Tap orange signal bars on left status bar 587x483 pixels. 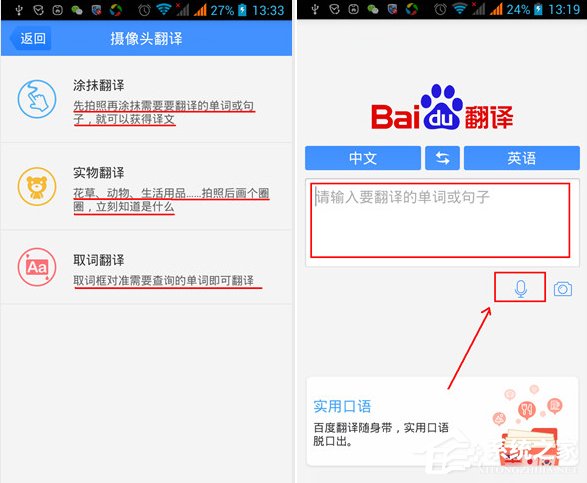(200, 10)
